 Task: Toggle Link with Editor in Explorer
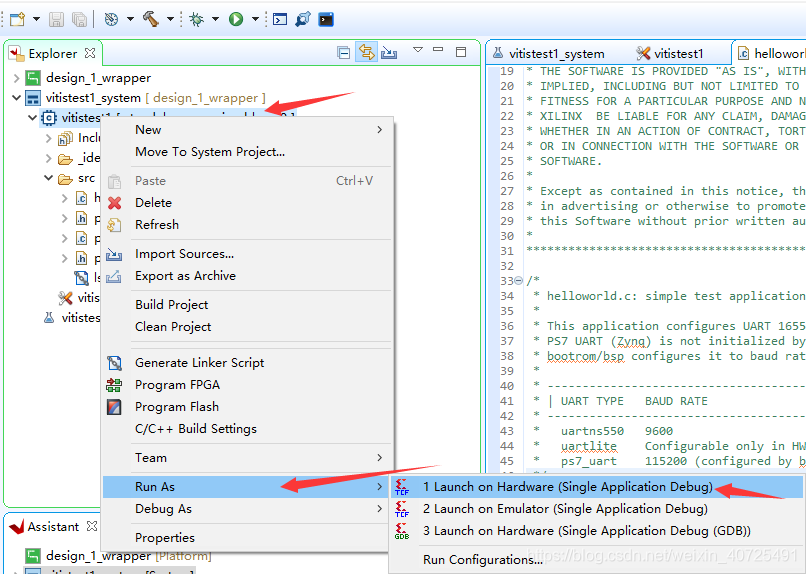(367, 52)
